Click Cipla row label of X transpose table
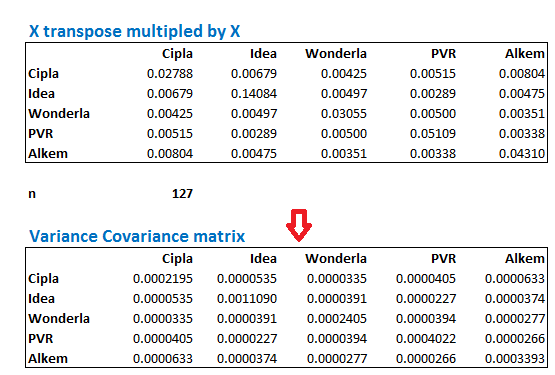Image resolution: width=555 pixels, height=375 pixels. [x=44, y=74]
